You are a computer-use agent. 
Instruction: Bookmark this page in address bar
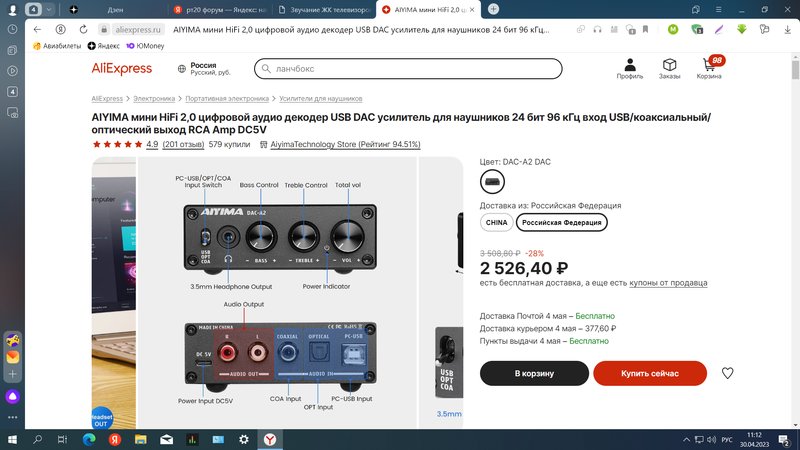tap(645, 30)
